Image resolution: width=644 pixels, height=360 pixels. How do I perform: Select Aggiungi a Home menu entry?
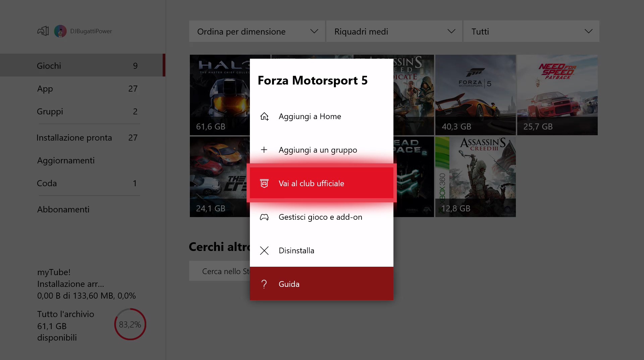click(x=322, y=116)
